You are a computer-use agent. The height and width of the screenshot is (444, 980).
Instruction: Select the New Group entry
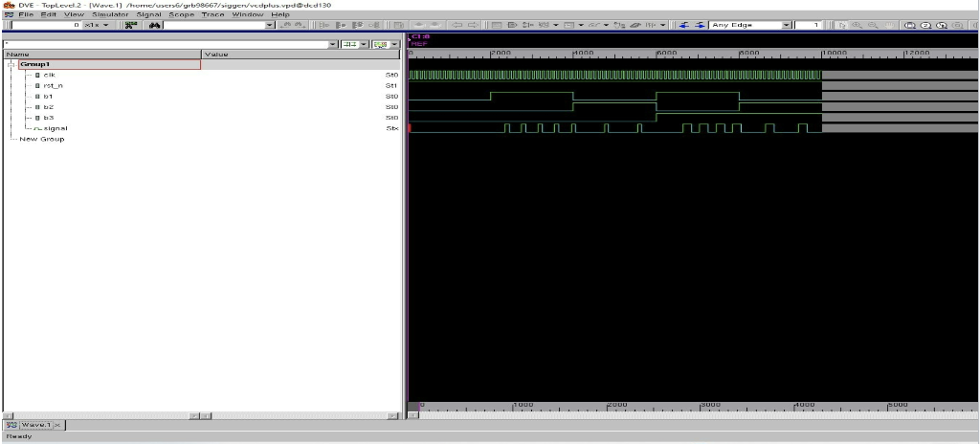pyautogui.click(x=42, y=139)
